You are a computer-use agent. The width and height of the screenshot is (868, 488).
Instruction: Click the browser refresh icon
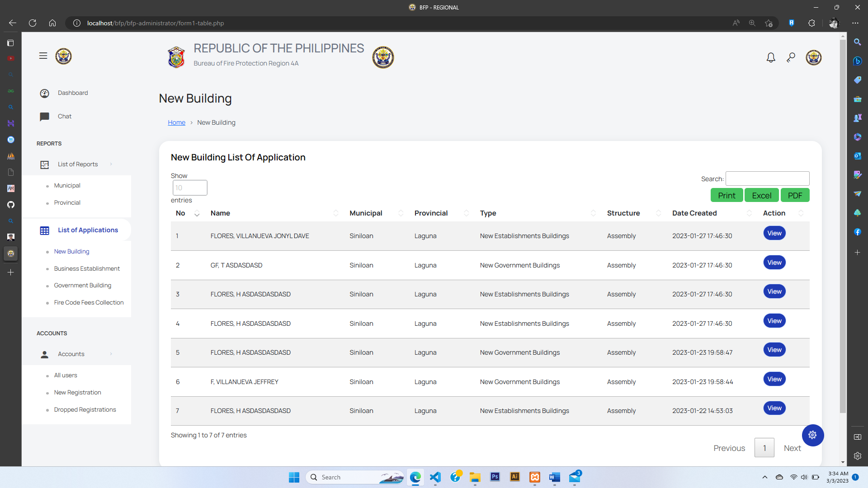[33, 23]
